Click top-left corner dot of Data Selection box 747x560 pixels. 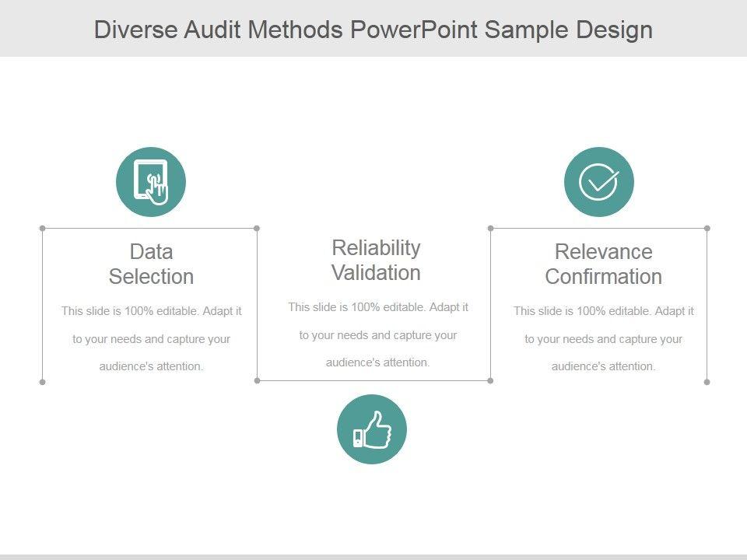pos(42,229)
